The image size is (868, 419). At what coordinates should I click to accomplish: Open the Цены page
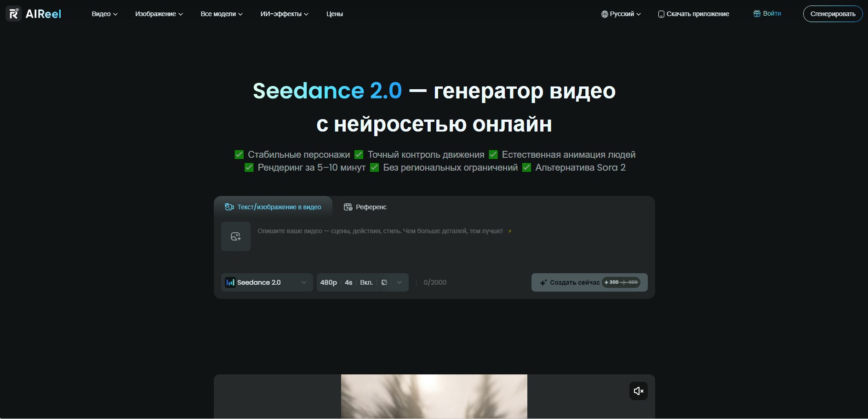tap(335, 14)
